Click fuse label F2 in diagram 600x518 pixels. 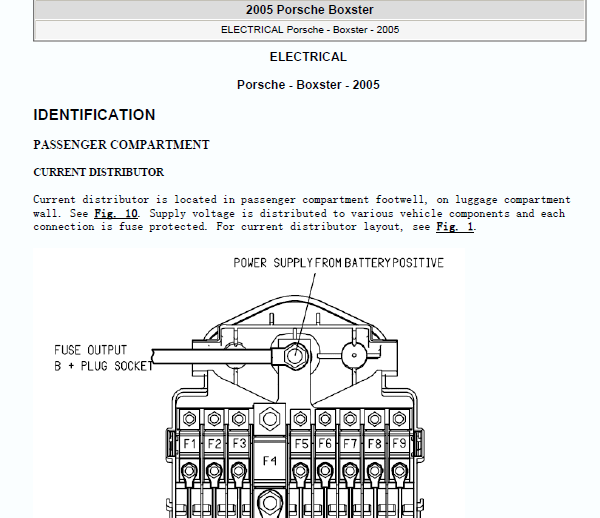pyautogui.click(x=214, y=444)
